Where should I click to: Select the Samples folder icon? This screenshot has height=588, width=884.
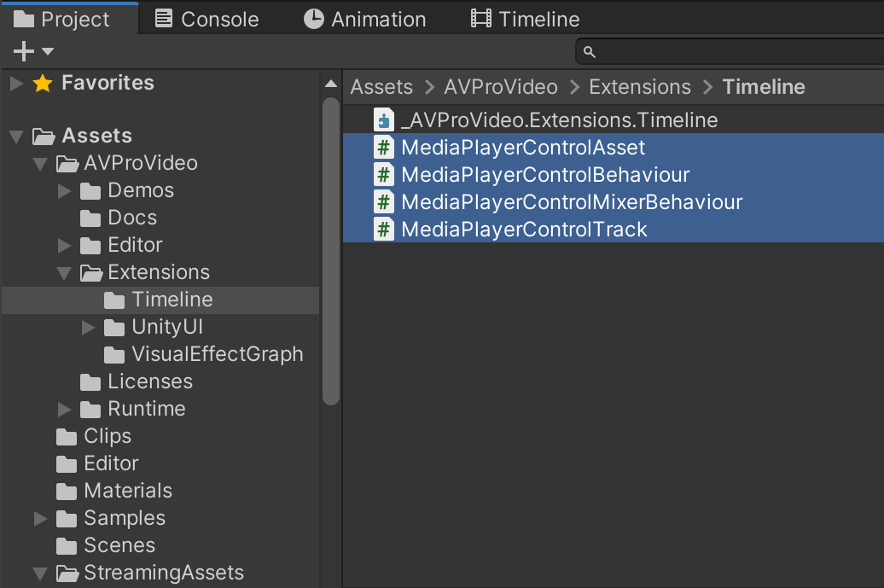tap(67, 519)
